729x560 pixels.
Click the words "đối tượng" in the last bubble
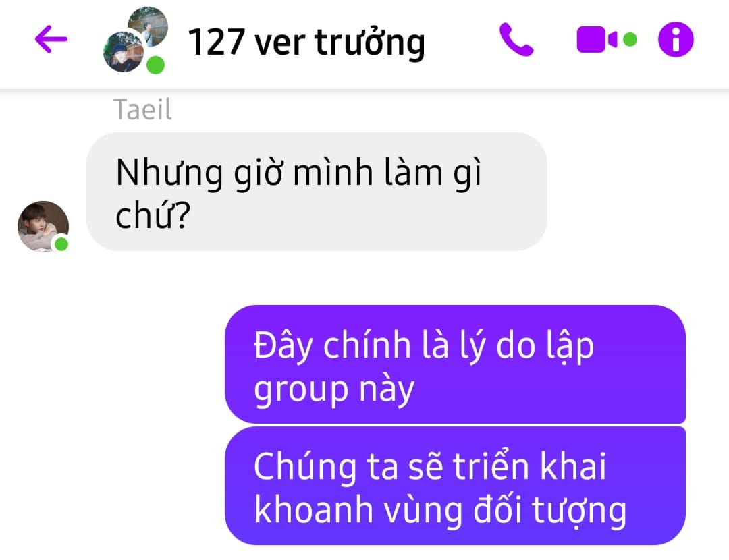(x=550, y=511)
